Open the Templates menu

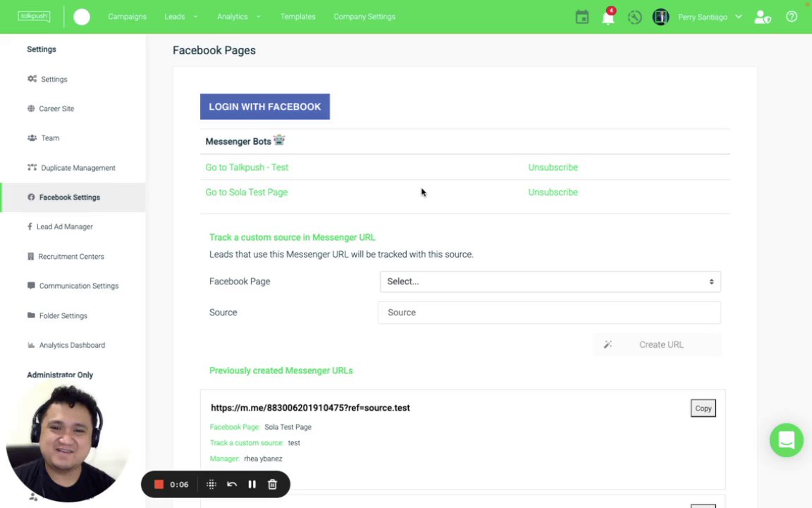[x=297, y=17]
